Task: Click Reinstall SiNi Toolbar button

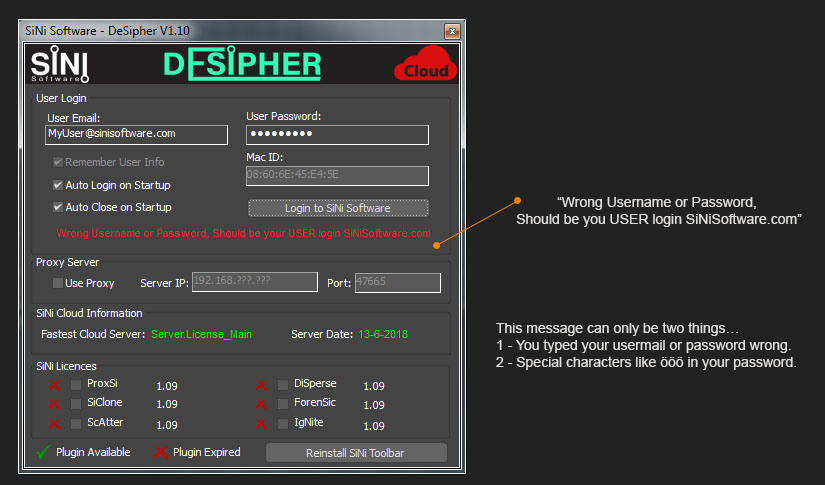Action: click(x=356, y=453)
